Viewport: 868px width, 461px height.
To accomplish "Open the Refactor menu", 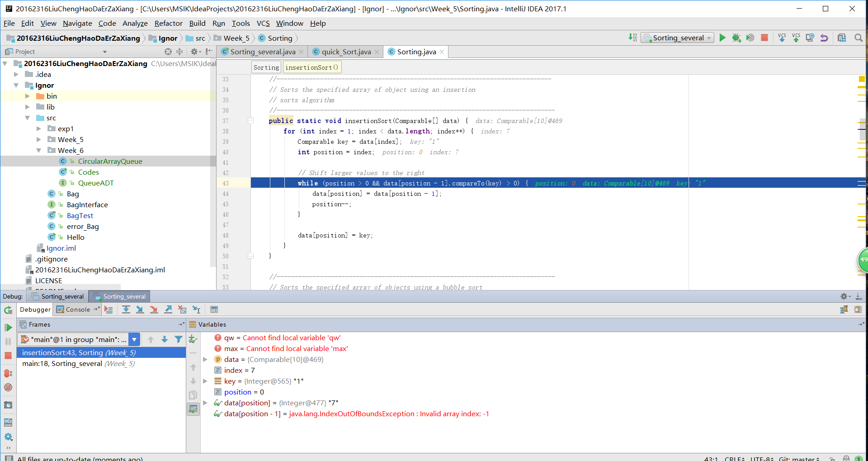I will [168, 23].
